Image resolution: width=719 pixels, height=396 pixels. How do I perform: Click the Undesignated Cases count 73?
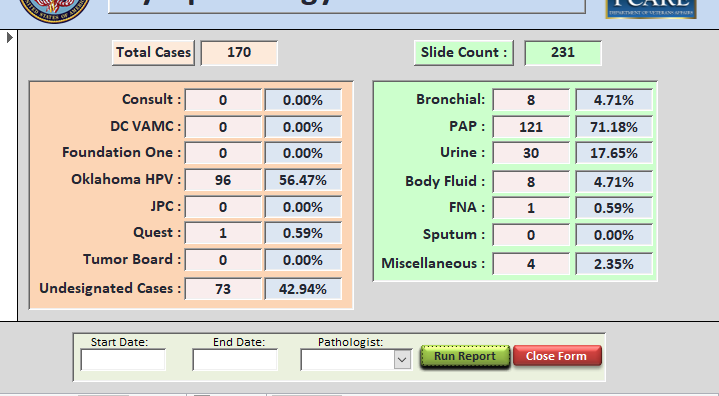[223, 289]
